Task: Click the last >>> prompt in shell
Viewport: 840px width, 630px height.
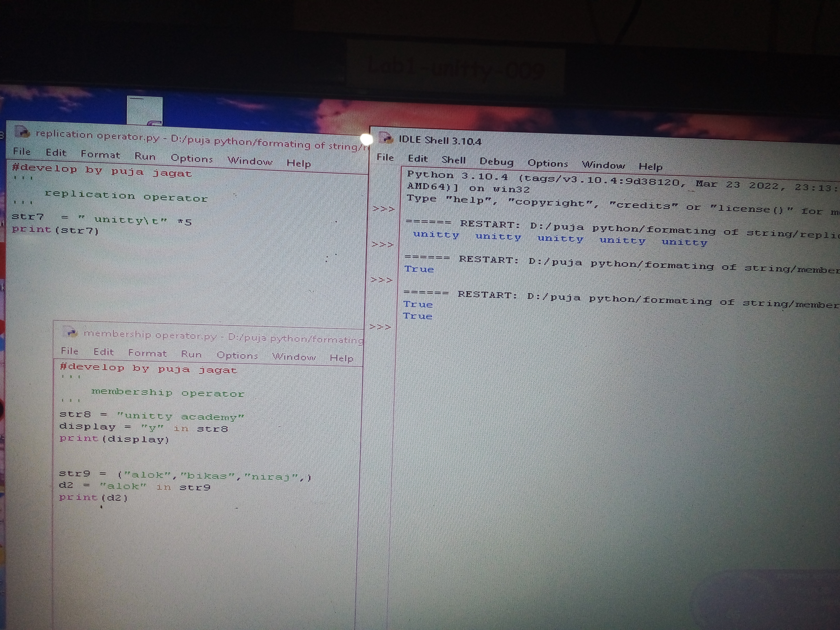Action: click(x=380, y=327)
